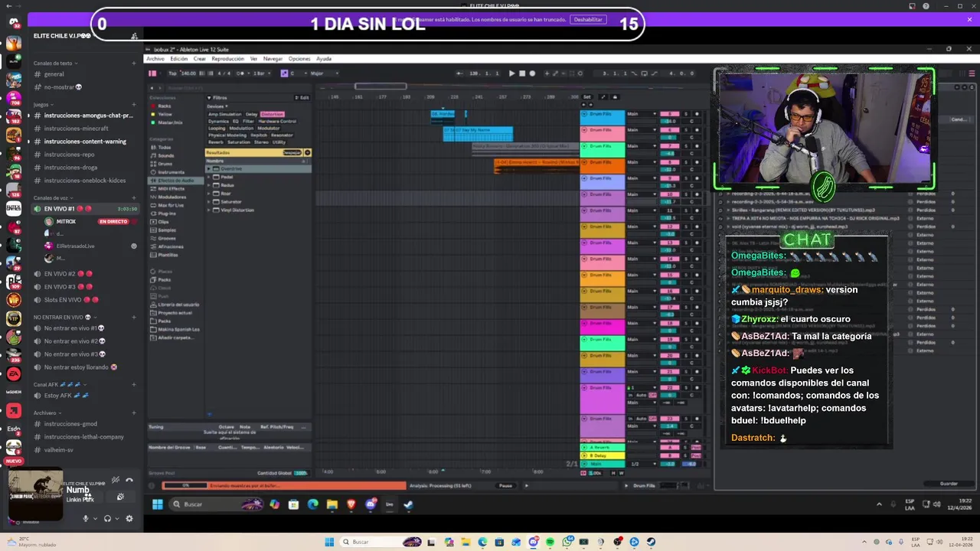
Task: Expand the Overdrive device folder
Action: pyautogui.click(x=208, y=168)
